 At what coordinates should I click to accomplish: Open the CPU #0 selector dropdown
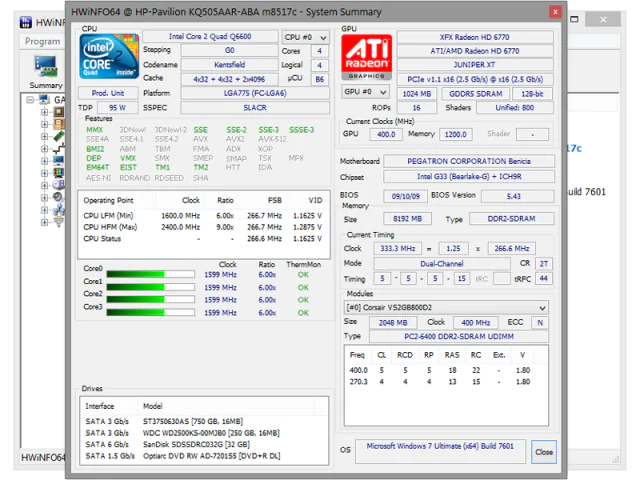pyautogui.click(x=305, y=36)
